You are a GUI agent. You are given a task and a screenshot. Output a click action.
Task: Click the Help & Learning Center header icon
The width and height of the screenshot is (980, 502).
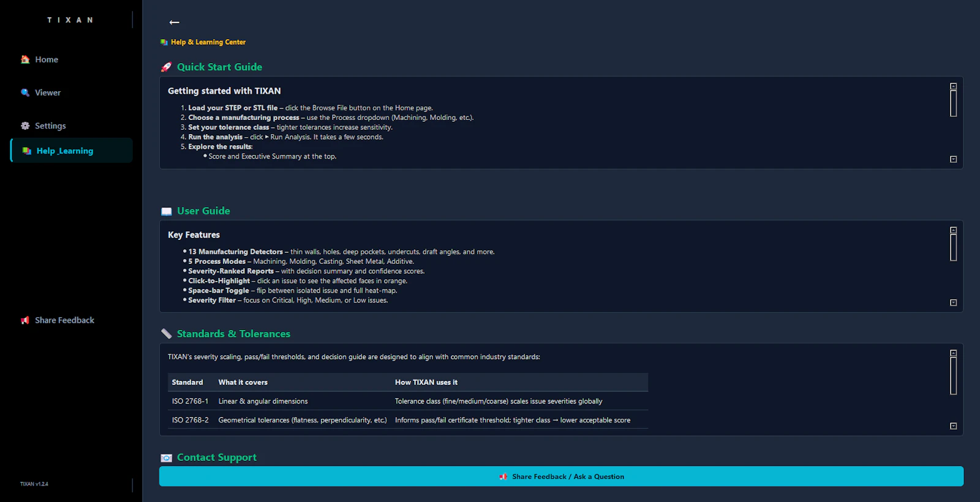(164, 42)
